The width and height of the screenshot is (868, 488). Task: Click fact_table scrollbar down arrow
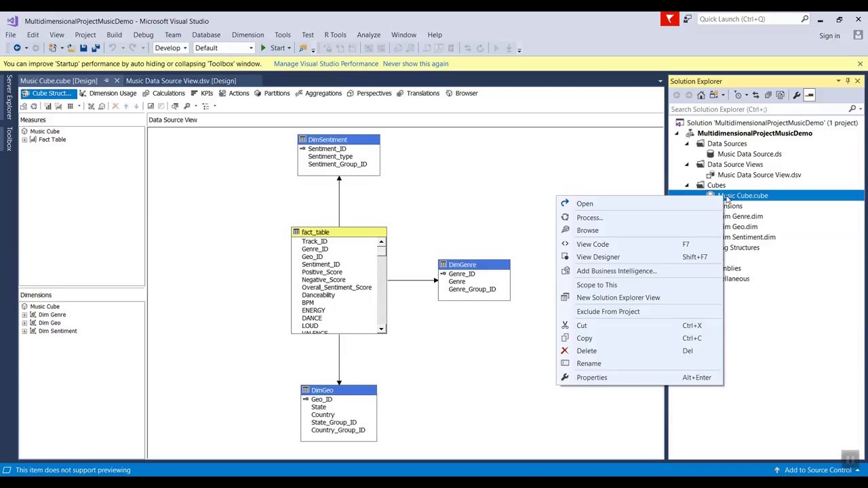(x=381, y=329)
